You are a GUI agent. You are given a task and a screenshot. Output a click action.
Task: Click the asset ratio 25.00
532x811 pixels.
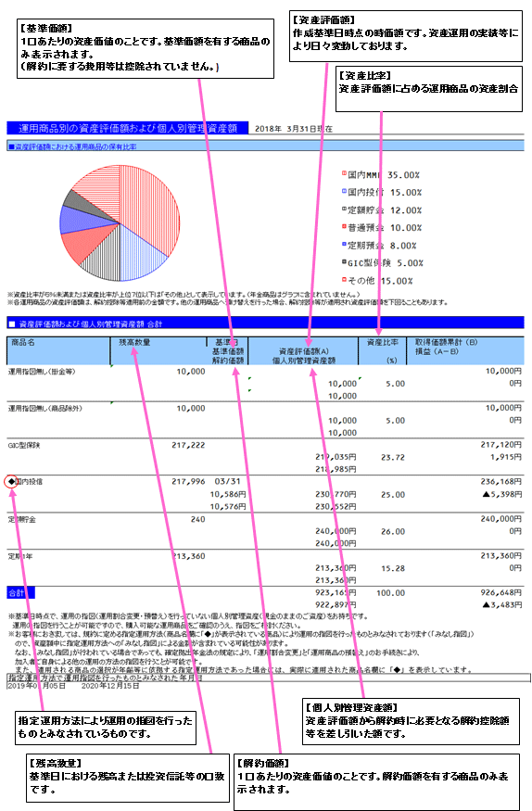point(393,495)
